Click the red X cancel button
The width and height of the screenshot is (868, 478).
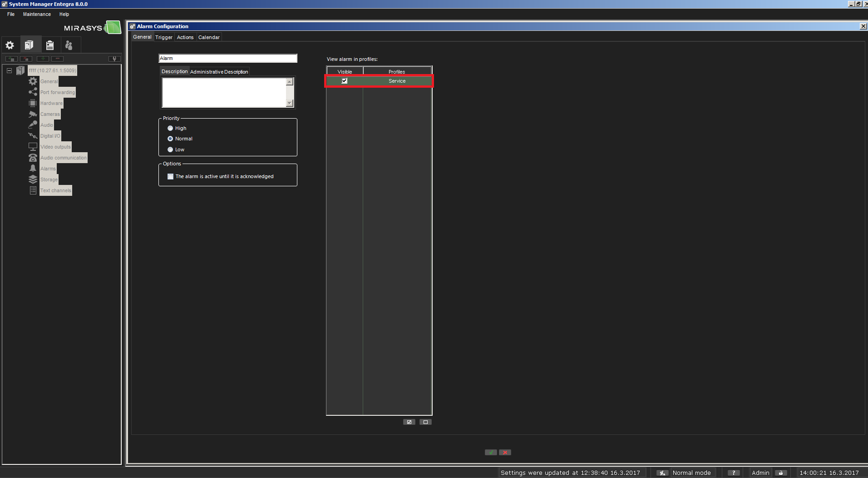click(x=505, y=452)
